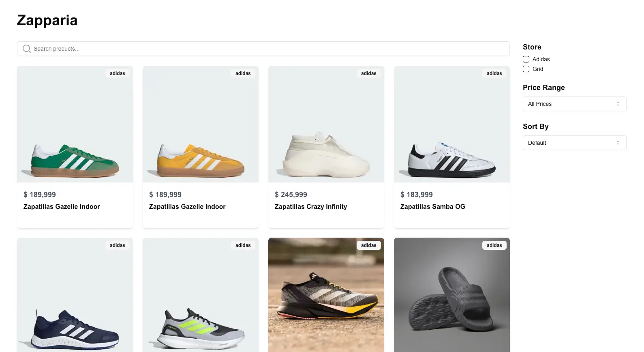Click the adidas badge on gray slides card
This screenshot has height=352, width=644.
(494, 245)
